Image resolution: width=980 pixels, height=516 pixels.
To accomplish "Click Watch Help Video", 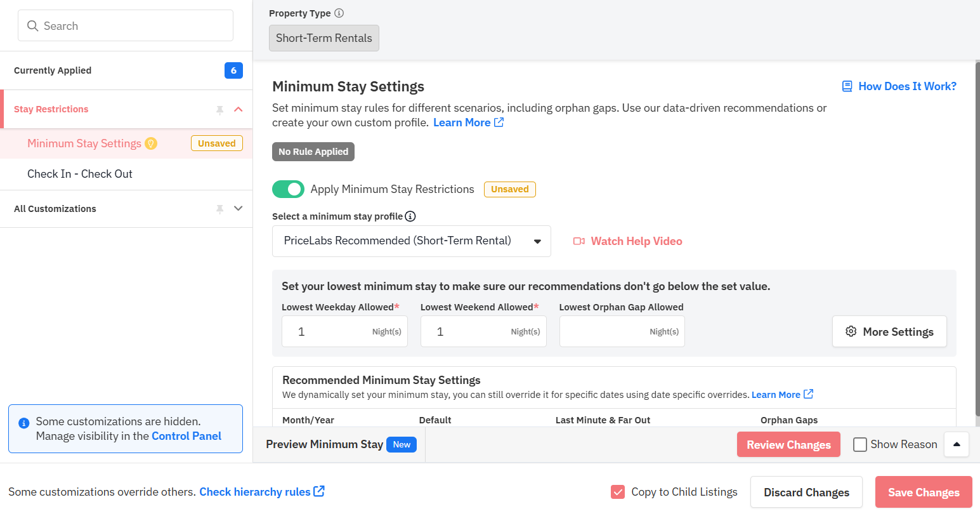I will 636,241.
